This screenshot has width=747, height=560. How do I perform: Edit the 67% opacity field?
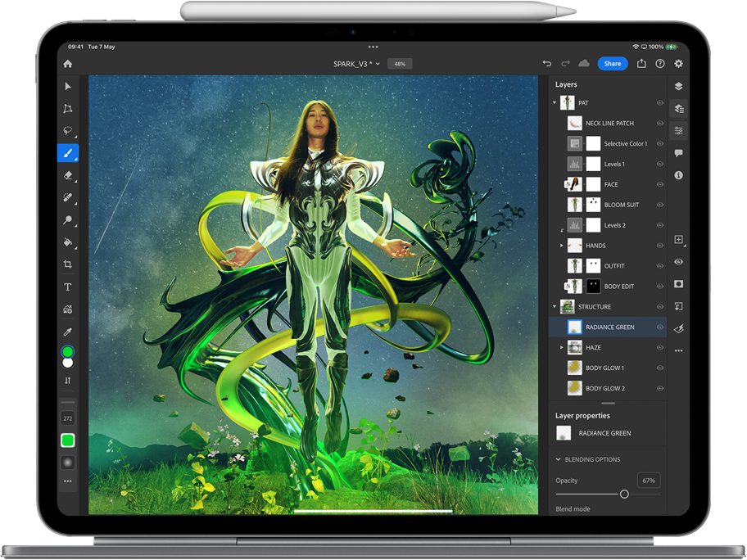coord(649,481)
